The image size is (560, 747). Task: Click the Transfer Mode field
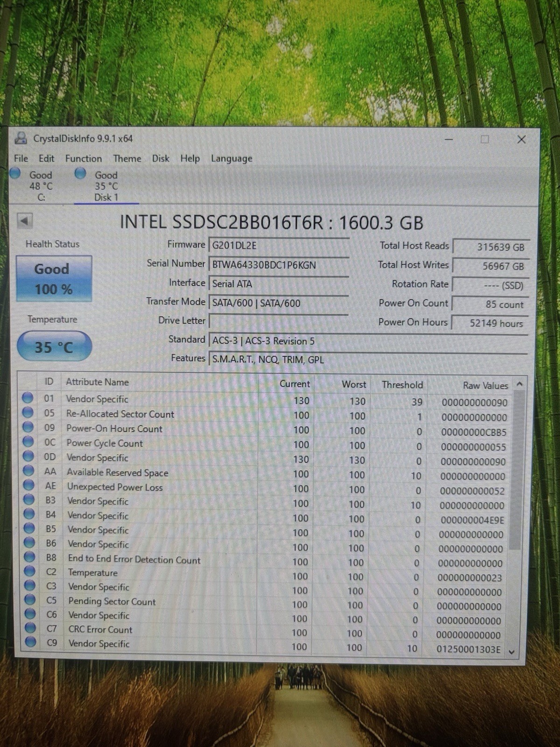(x=279, y=303)
